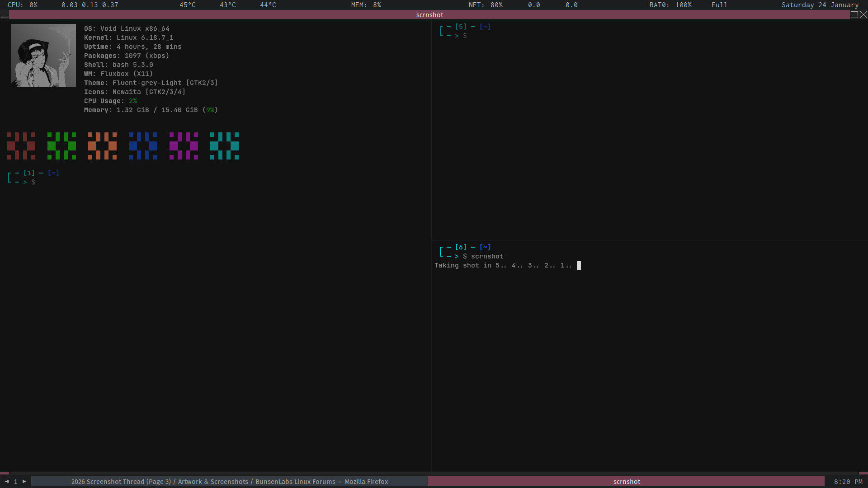Click previous workspace arrow in taskbar

(x=7, y=482)
